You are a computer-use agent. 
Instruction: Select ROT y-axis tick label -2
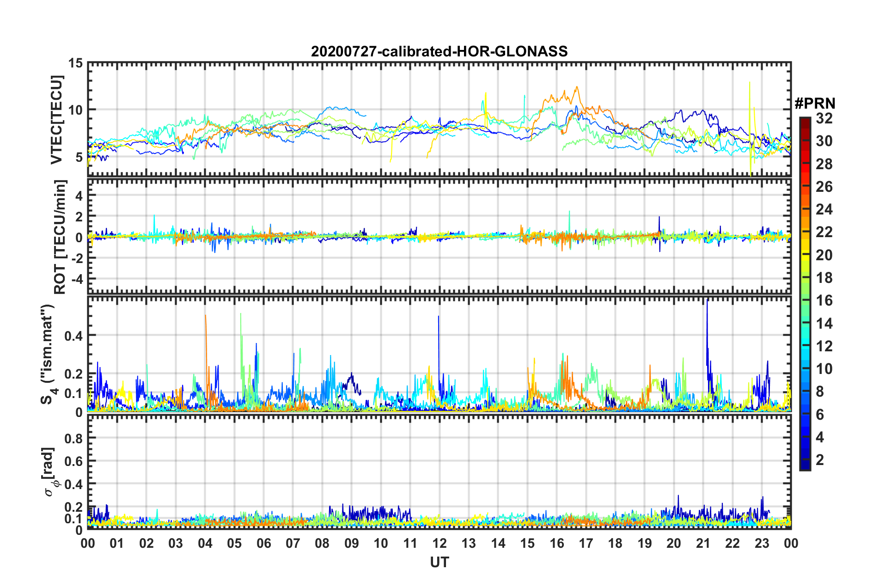pyautogui.click(x=76, y=258)
